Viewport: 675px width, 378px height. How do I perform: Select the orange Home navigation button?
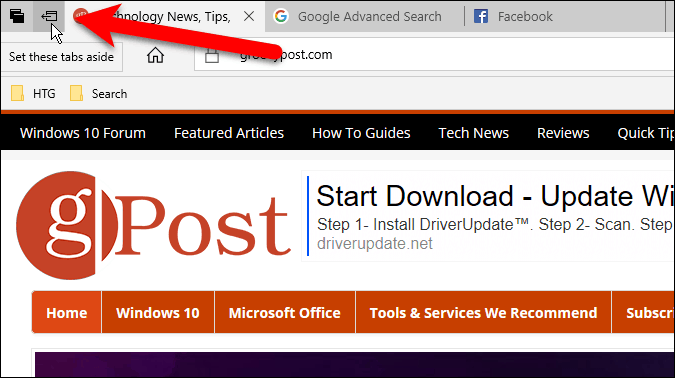click(67, 313)
